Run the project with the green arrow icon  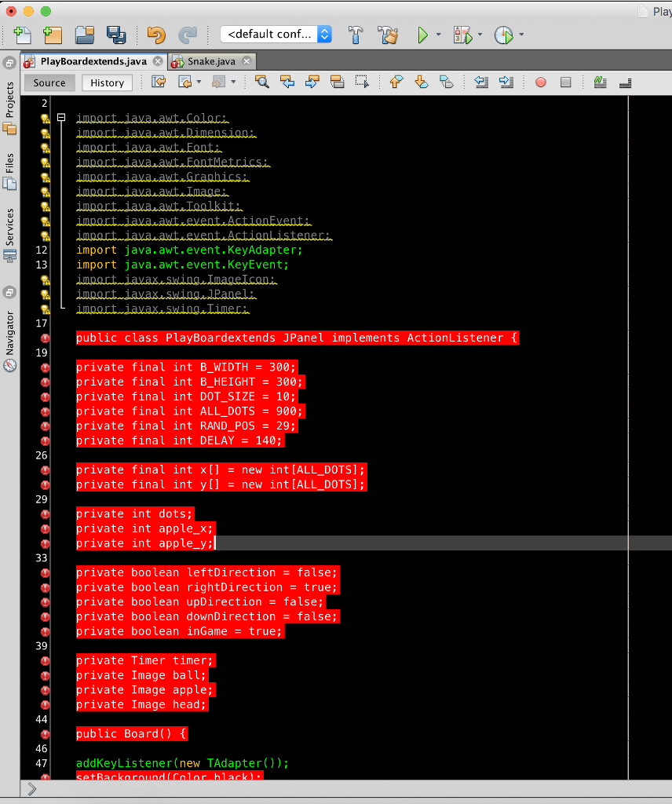click(422, 35)
